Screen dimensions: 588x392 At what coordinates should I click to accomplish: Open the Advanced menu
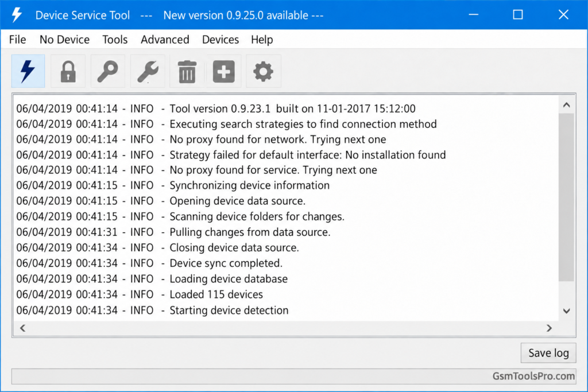click(165, 40)
